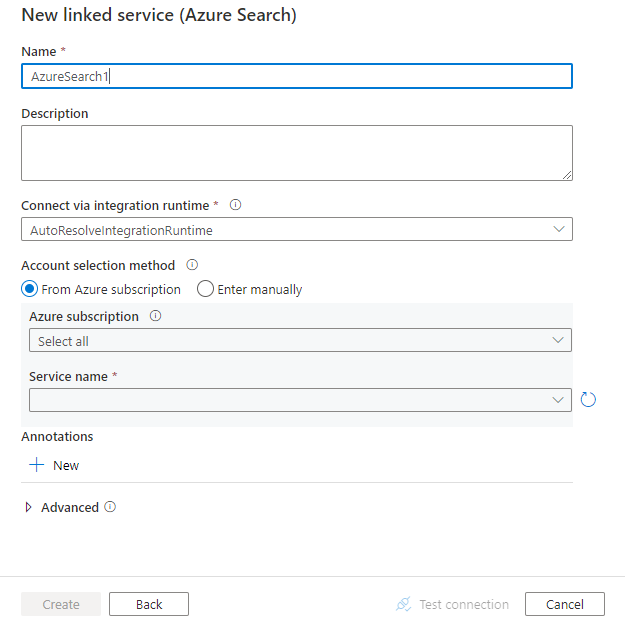Open the integration runtime dropdown

296,230
